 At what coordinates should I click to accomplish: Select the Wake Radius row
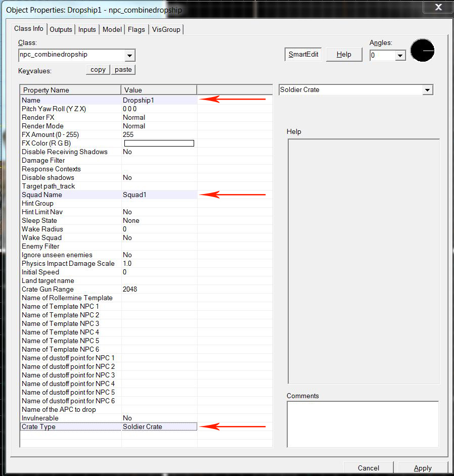[109, 229]
